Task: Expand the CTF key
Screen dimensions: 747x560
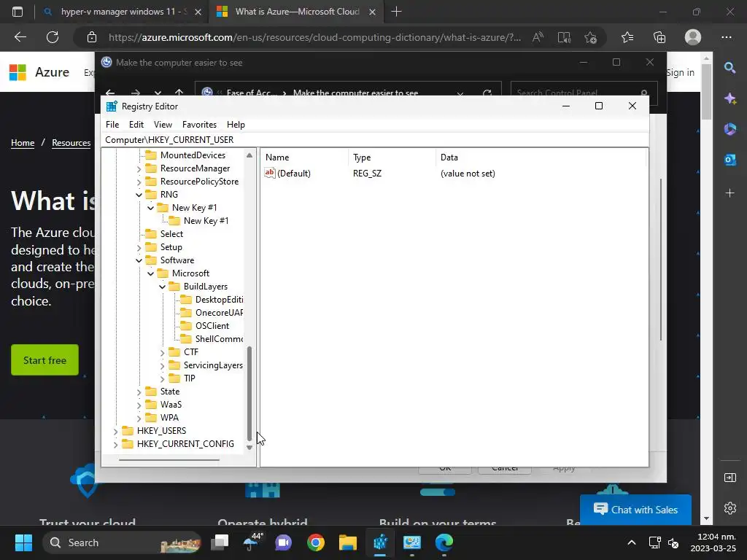Action: [162, 352]
